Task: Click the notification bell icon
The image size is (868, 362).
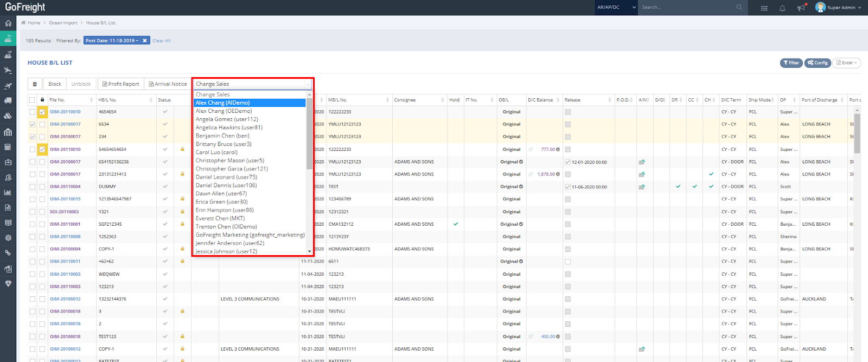Action: tap(782, 8)
